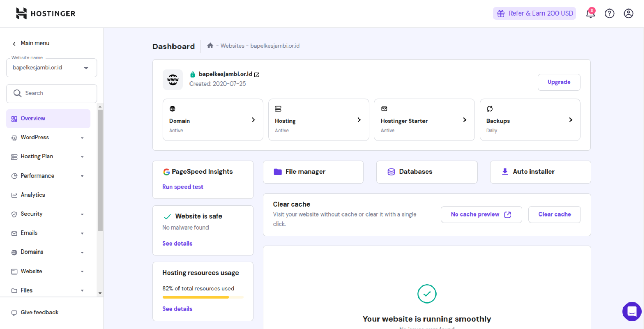Expand the Domains sidebar section
This screenshot has width=644, height=329.
pos(82,253)
